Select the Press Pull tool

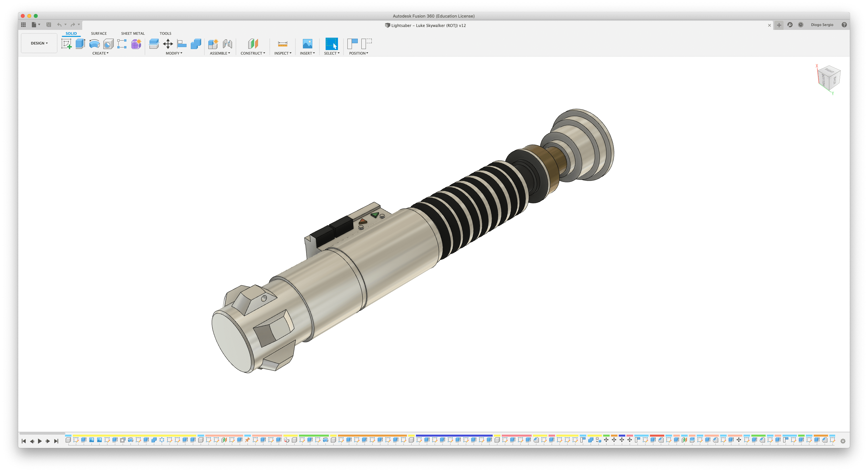154,44
